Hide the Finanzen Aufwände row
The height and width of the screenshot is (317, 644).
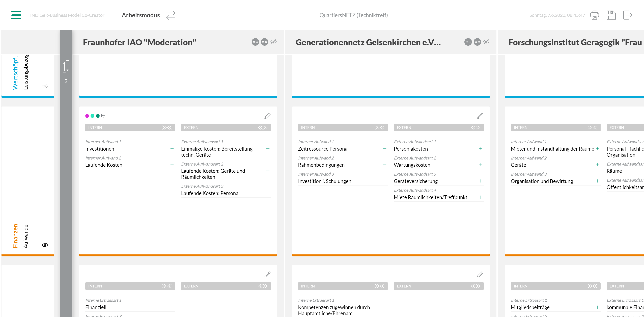tap(45, 245)
